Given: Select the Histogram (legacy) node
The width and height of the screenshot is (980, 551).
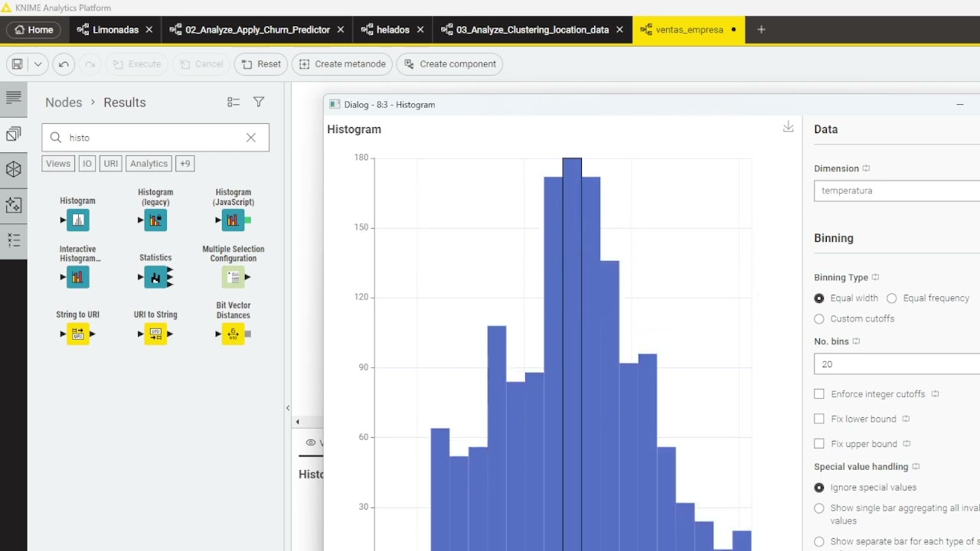Looking at the screenshot, I should click(155, 220).
